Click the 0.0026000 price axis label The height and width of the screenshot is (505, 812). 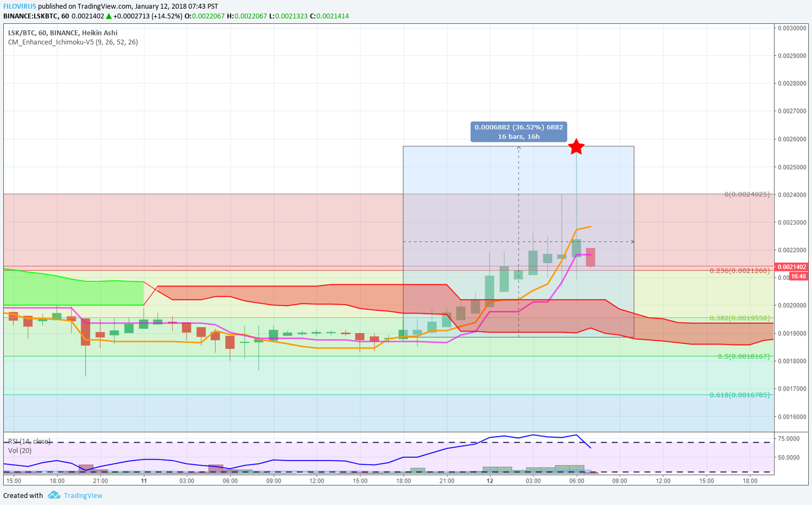tap(792, 139)
